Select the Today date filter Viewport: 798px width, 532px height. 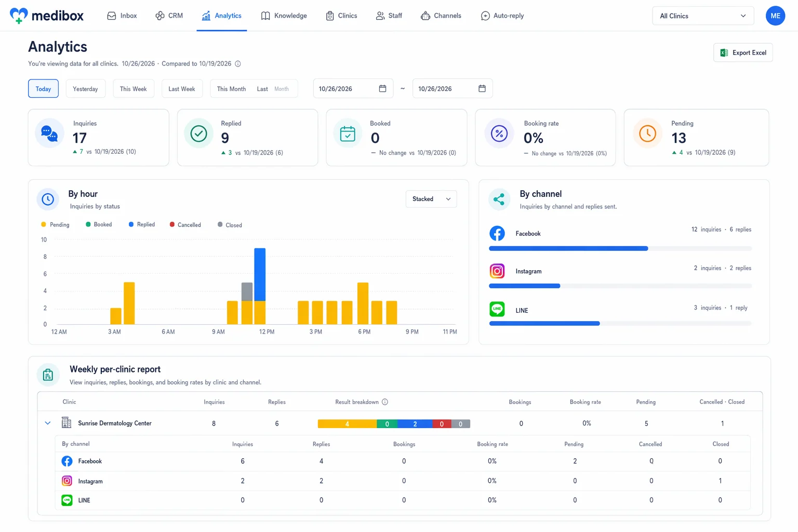43,89
